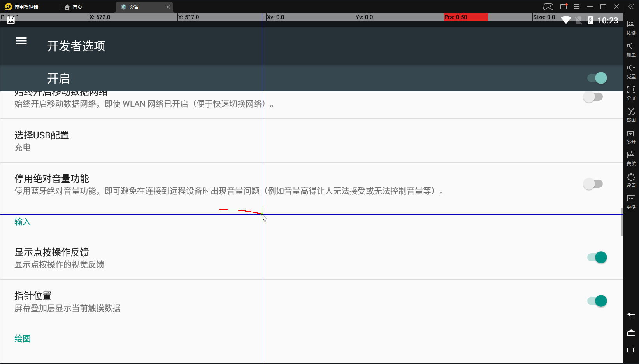Open the 按键 keyboard mapping tool
Screen dimensions: 639x364
(631, 27)
